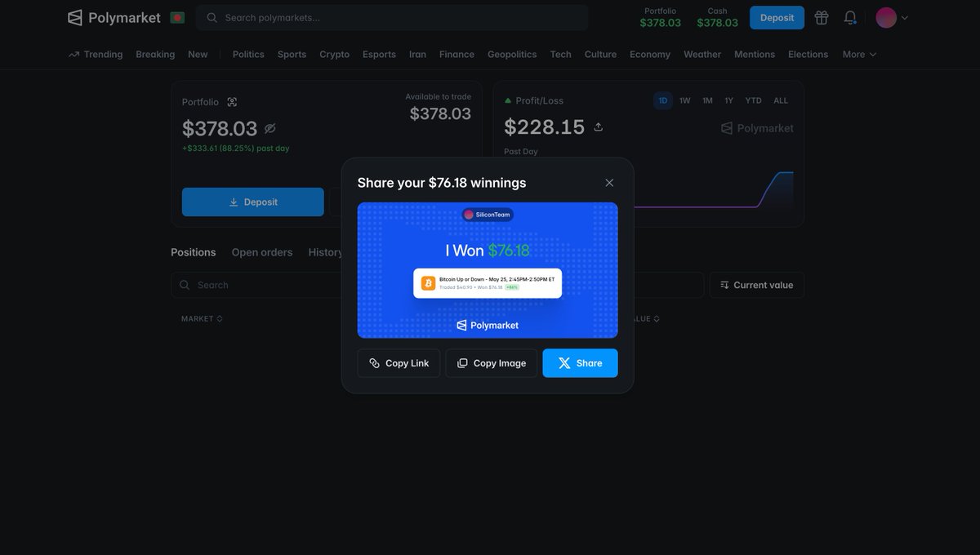The height and width of the screenshot is (555, 980).
Task: Open the notifications bell
Action: [x=850, y=17]
